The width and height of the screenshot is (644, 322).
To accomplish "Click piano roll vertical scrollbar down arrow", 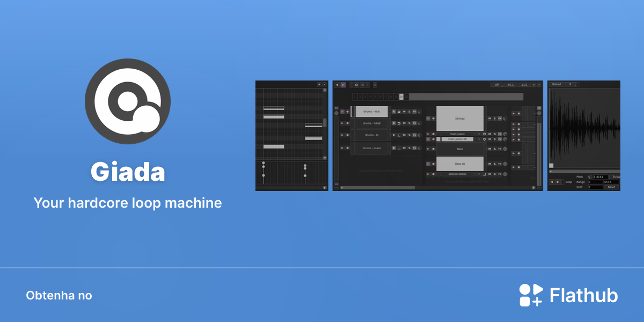I will point(324,158).
